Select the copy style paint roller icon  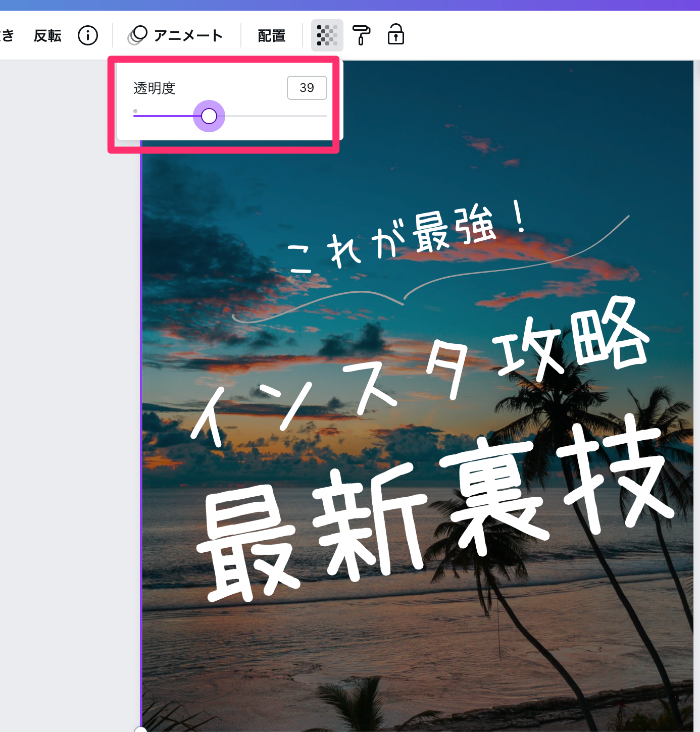[361, 35]
